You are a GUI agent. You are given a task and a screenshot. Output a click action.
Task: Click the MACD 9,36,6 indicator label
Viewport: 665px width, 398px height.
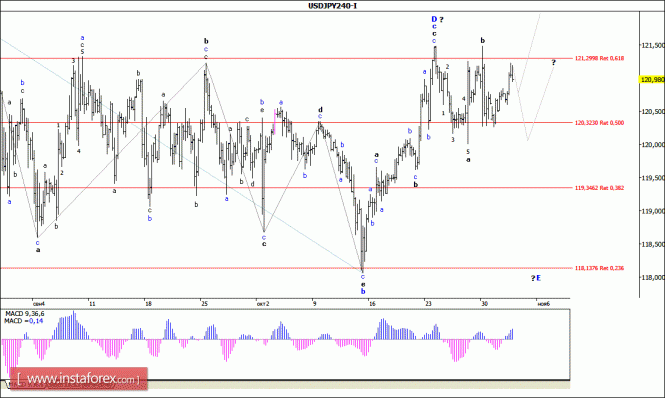(x=25, y=314)
